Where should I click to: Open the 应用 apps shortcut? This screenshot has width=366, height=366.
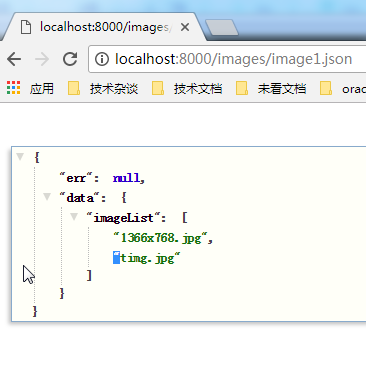coord(42,89)
